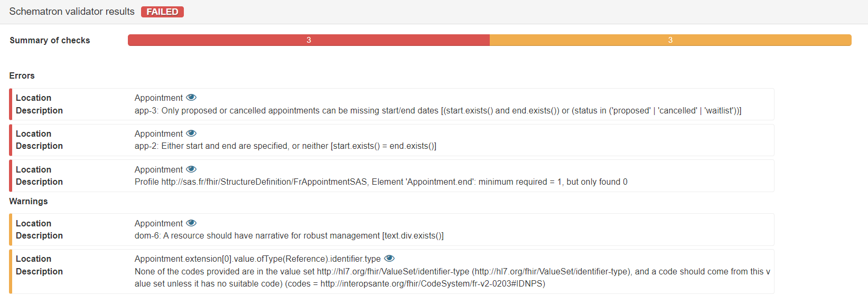Viewport: 868px width, 295px height.
Task: Click the app-2 start/end error description
Action: [285, 146]
